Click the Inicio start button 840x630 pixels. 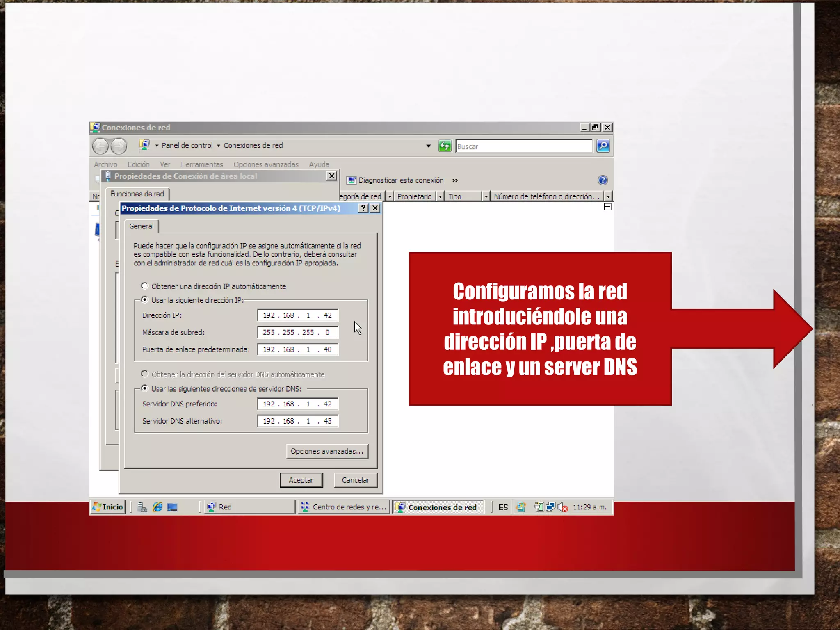pos(108,507)
